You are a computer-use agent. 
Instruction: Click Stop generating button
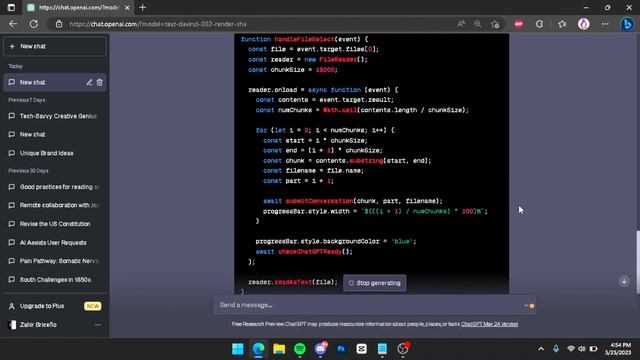375,283
